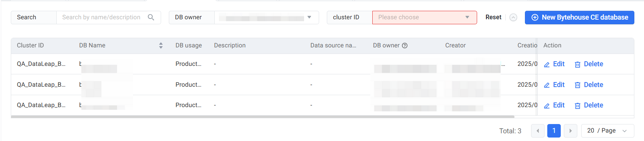Click the DB owner help question icon

(x=405, y=45)
